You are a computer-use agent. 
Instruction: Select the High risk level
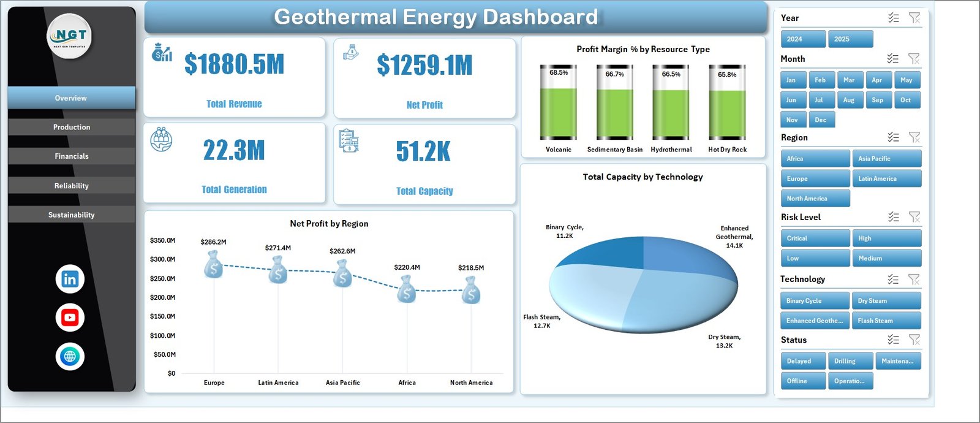pos(886,238)
